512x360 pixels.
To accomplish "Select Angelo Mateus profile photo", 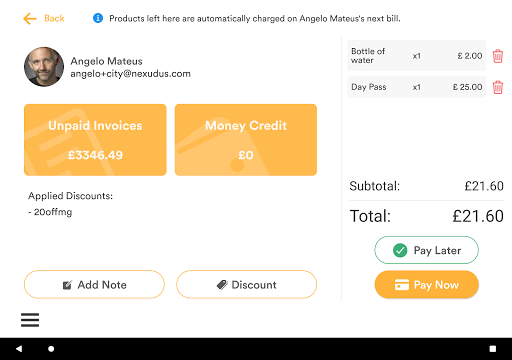I will (x=44, y=67).
